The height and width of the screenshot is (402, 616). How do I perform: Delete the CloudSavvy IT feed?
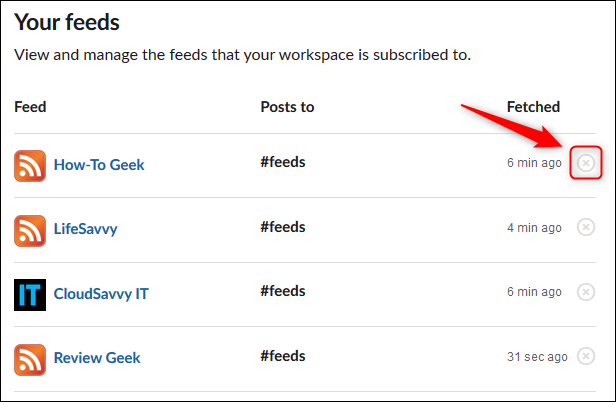point(586,292)
